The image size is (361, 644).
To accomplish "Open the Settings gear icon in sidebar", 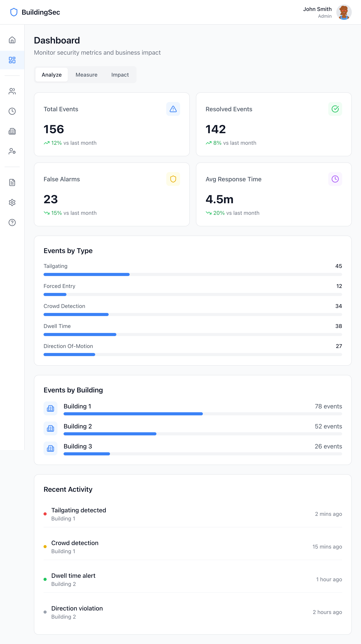I will point(12,202).
